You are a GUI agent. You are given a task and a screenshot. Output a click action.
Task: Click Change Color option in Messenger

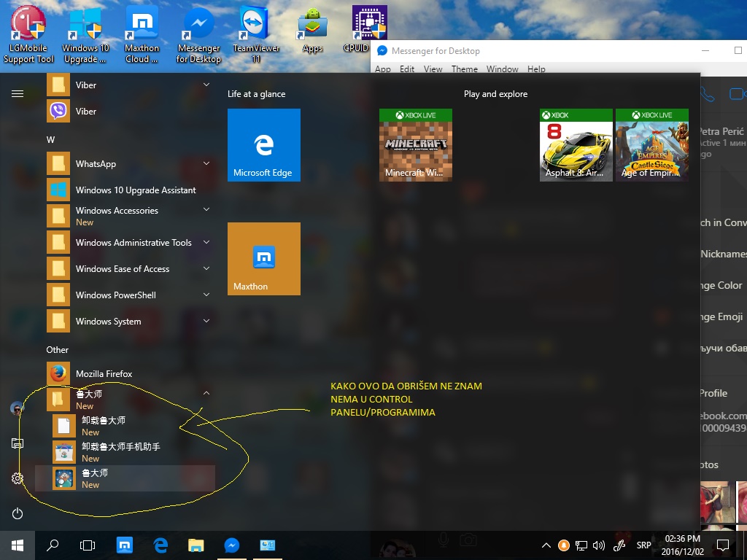pos(721,285)
